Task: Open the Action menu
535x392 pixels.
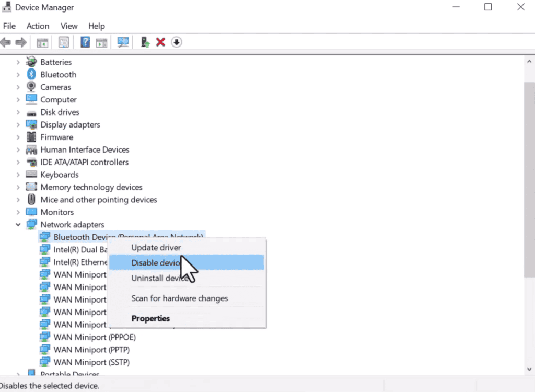Action: (38, 26)
